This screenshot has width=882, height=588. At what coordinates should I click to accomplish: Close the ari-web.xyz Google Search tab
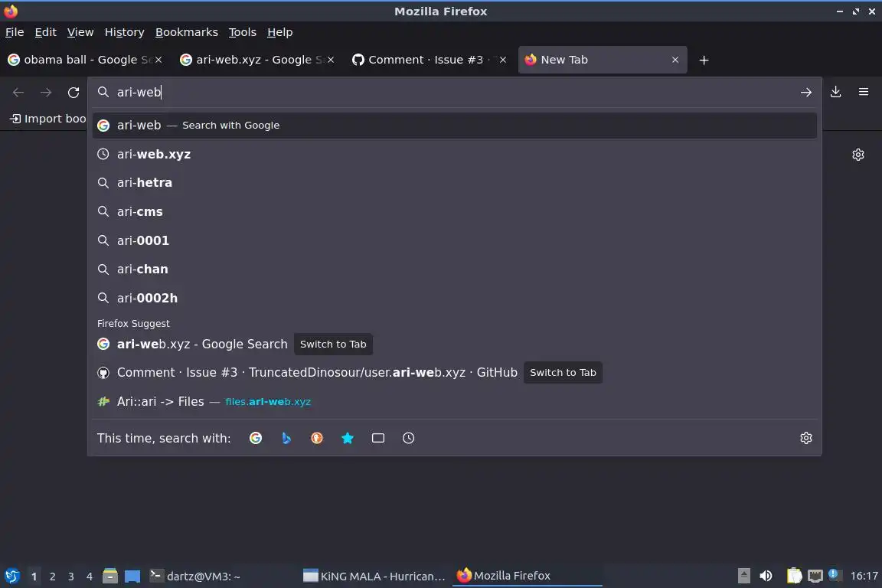(x=331, y=60)
